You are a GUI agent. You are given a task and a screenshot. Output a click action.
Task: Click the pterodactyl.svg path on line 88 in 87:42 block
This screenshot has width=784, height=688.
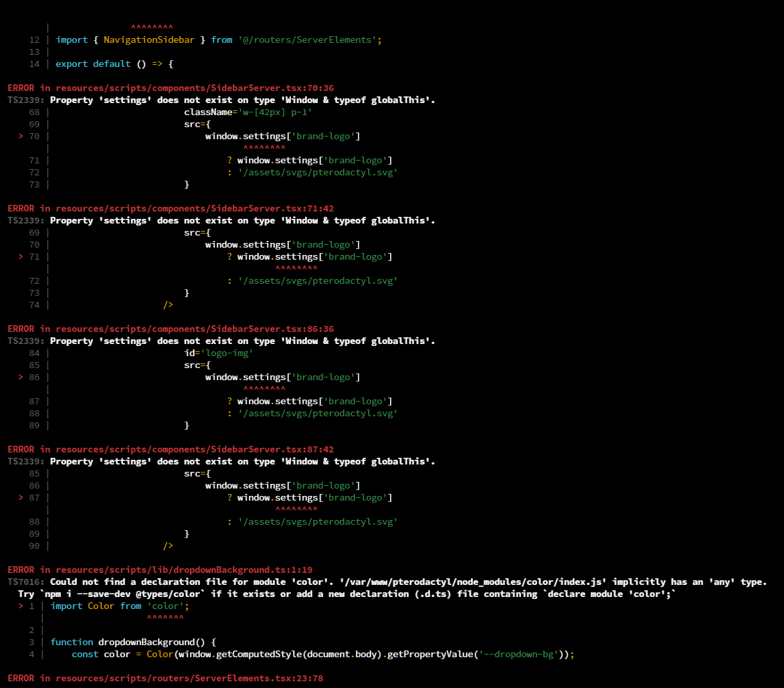pyautogui.click(x=318, y=522)
